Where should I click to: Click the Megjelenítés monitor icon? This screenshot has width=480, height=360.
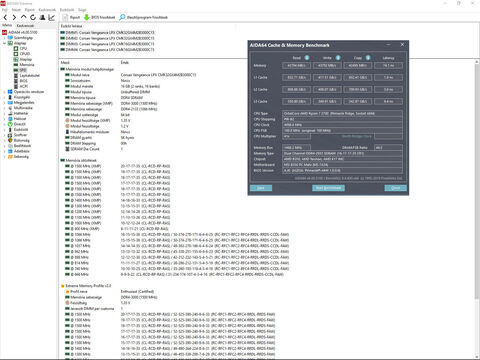[x=10, y=102]
